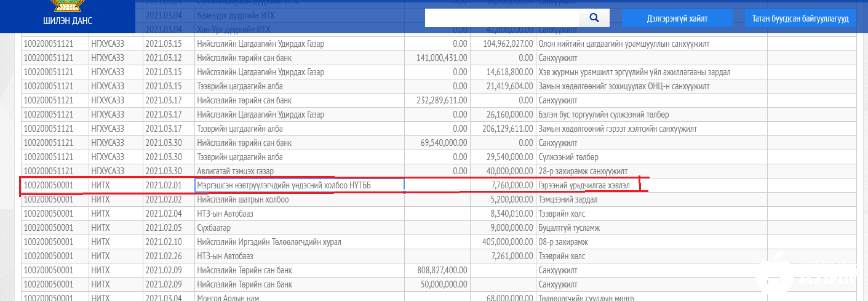
Task: Select the Бэлэн бус торгуулийн сүлжээний төлбөр cell
Action: tap(651, 114)
